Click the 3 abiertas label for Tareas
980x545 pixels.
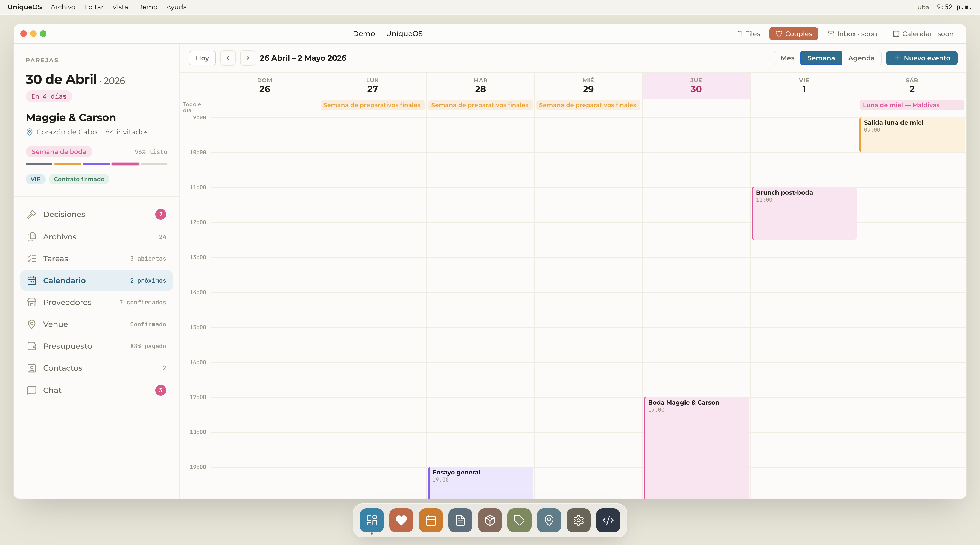pos(148,259)
